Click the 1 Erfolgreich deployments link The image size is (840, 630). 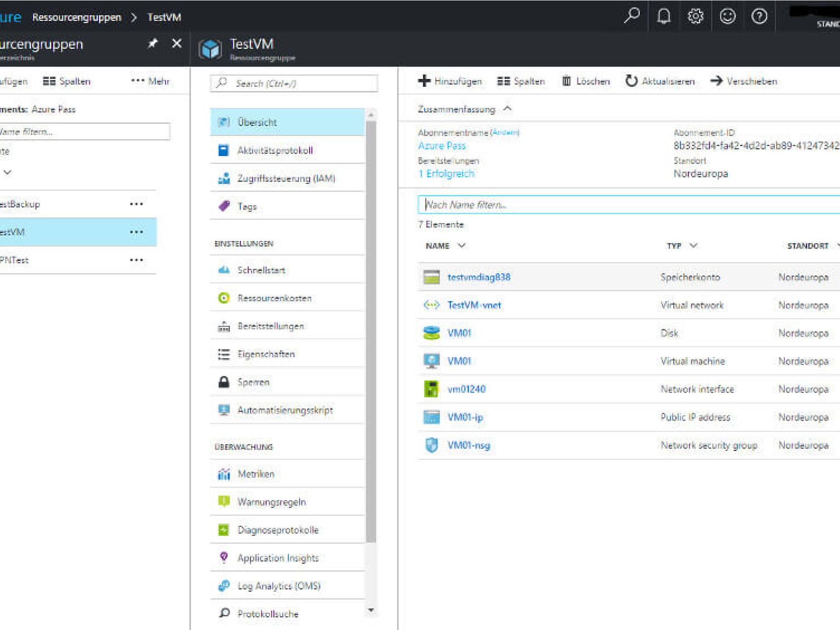446,174
